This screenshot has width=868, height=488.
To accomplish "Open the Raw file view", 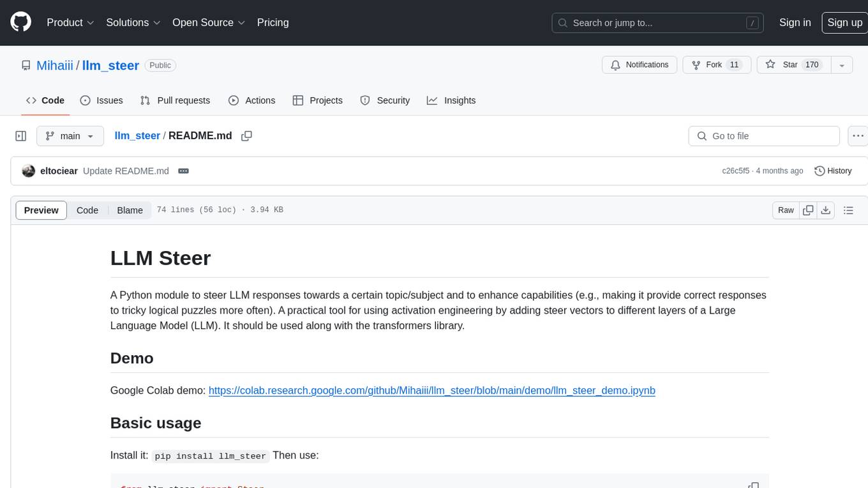I will (x=786, y=210).
